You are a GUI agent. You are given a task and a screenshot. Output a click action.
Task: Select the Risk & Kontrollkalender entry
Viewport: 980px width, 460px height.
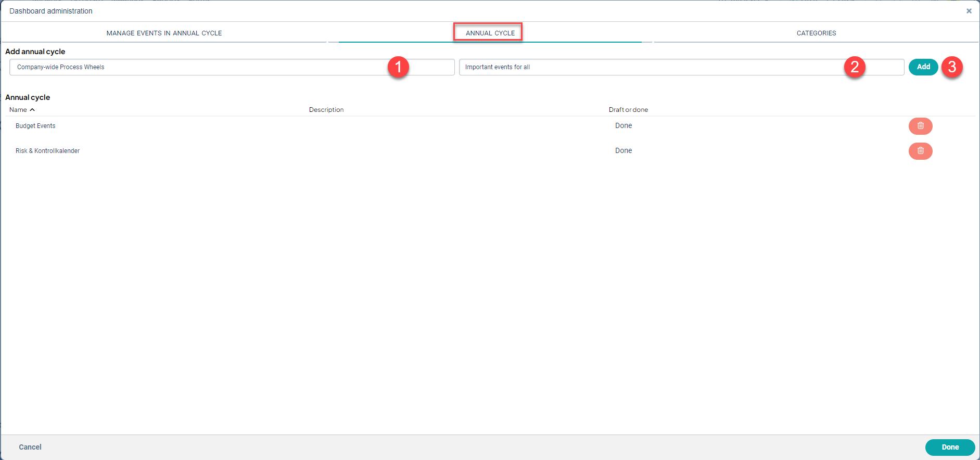(x=47, y=151)
